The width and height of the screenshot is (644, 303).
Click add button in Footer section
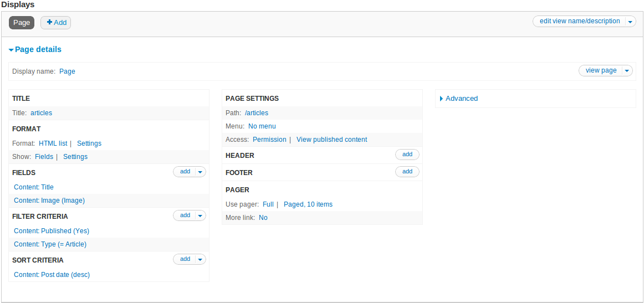pos(407,172)
